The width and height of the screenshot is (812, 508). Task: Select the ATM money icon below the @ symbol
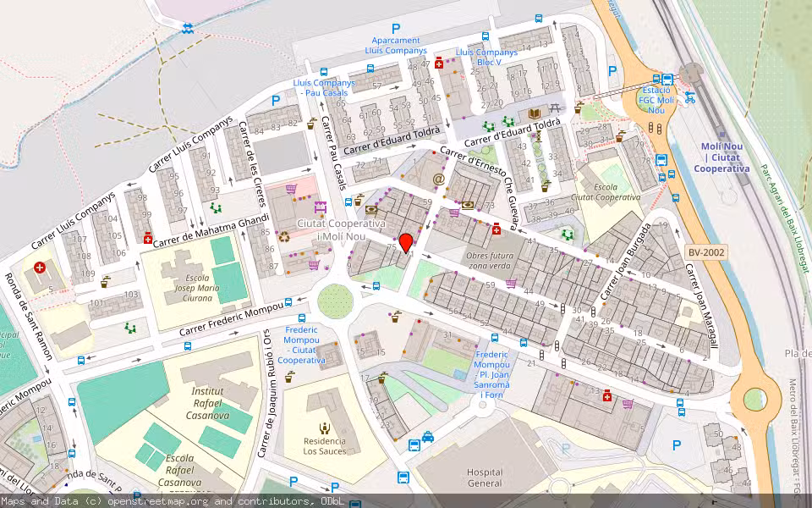point(468,206)
